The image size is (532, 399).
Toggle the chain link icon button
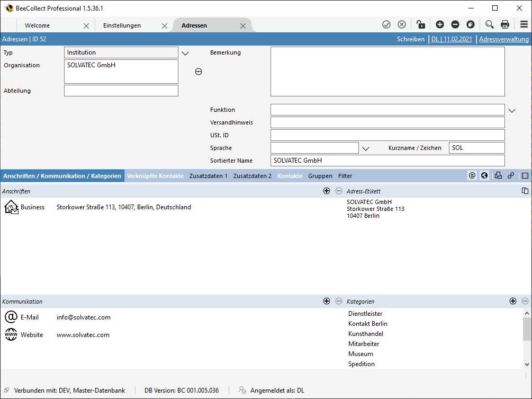(511, 175)
